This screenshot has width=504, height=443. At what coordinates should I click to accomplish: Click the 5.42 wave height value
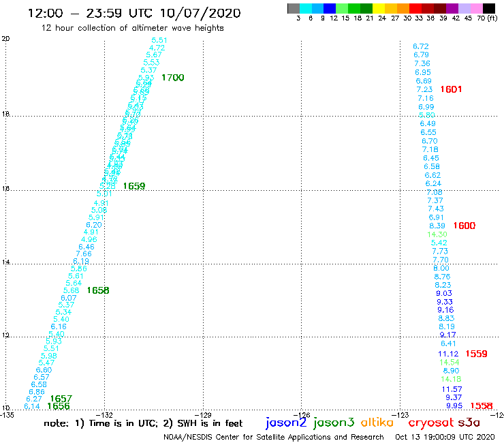439,243
